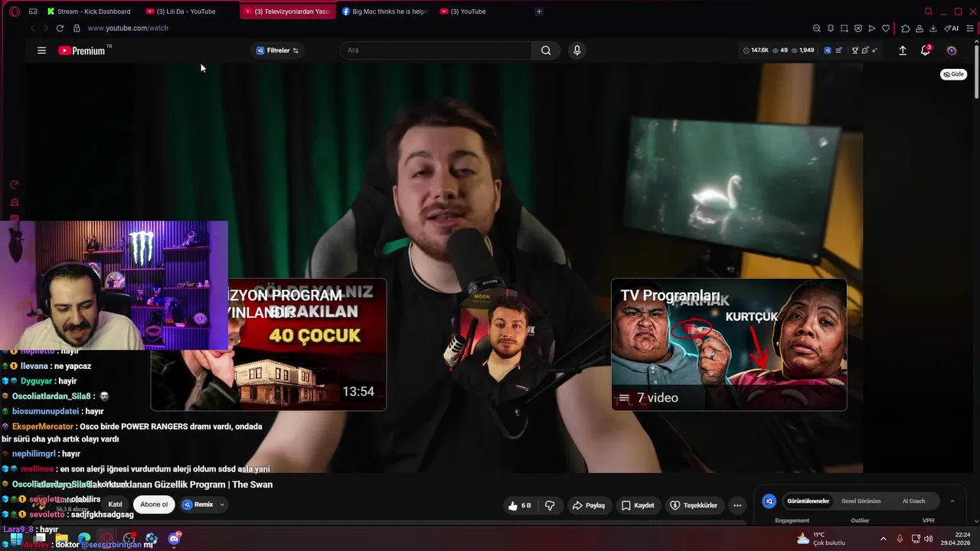Click the youtube.com/watch address bar
This screenshot has width=980, height=551.
pyautogui.click(x=128, y=28)
